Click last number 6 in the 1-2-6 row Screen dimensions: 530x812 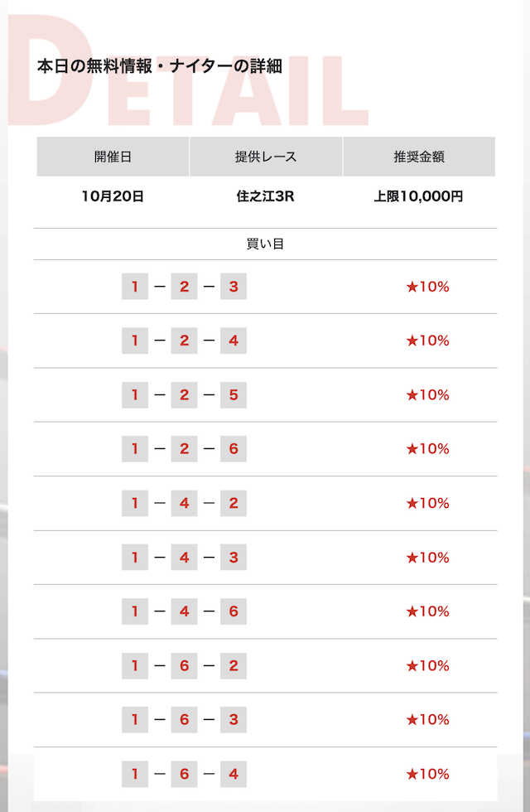[234, 449]
